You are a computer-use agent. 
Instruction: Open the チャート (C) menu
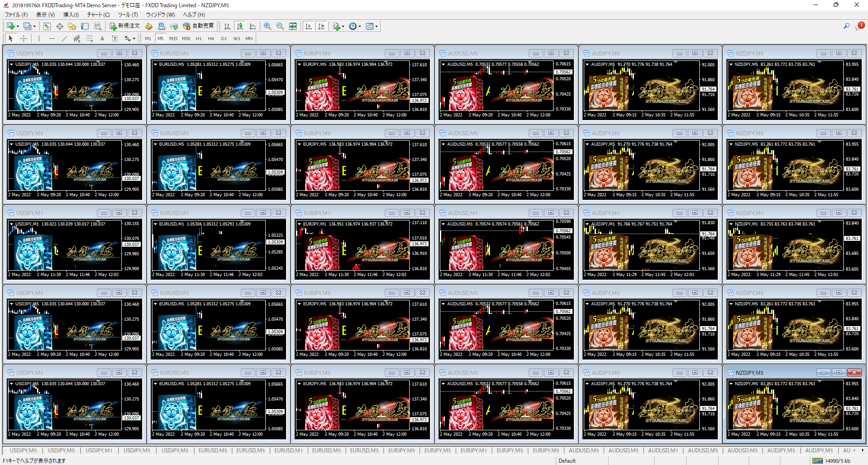pyautogui.click(x=98, y=14)
